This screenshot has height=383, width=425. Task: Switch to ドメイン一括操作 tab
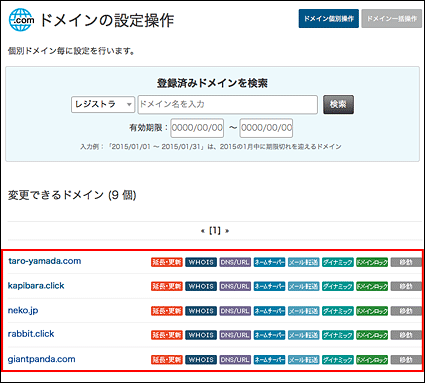pos(392,19)
